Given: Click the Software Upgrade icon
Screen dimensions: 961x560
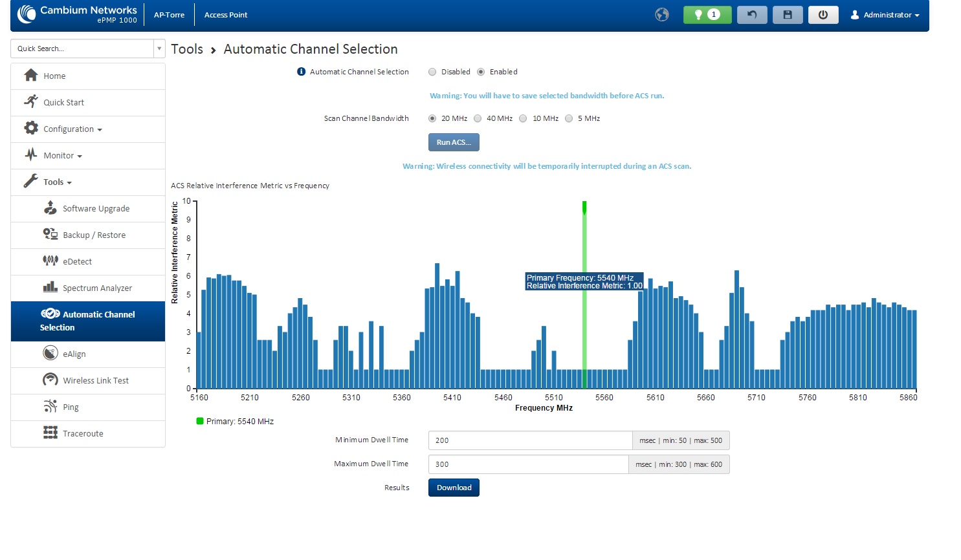Looking at the screenshot, I should point(50,208).
